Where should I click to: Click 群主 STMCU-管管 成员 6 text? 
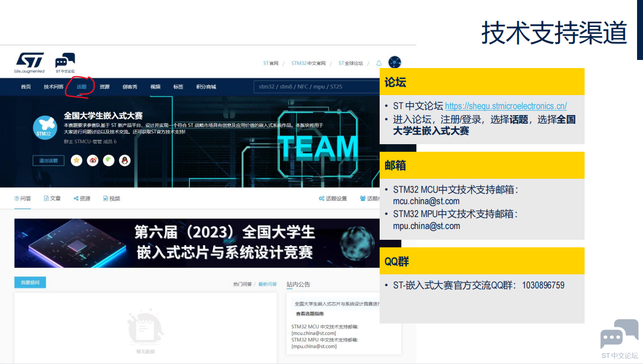[x=90, y=141]
